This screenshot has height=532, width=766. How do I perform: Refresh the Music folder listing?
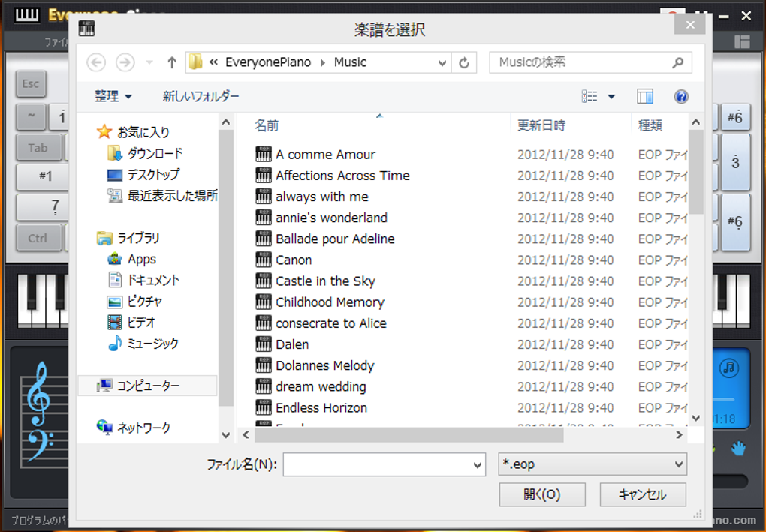tap(464, 62)
